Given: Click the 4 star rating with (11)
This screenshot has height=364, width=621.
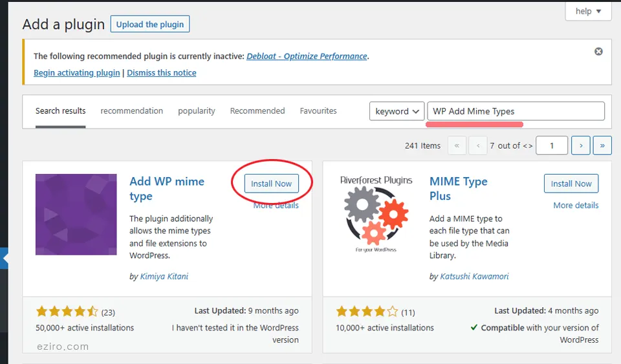Looking at the screenshot, I should click(375, 312).
